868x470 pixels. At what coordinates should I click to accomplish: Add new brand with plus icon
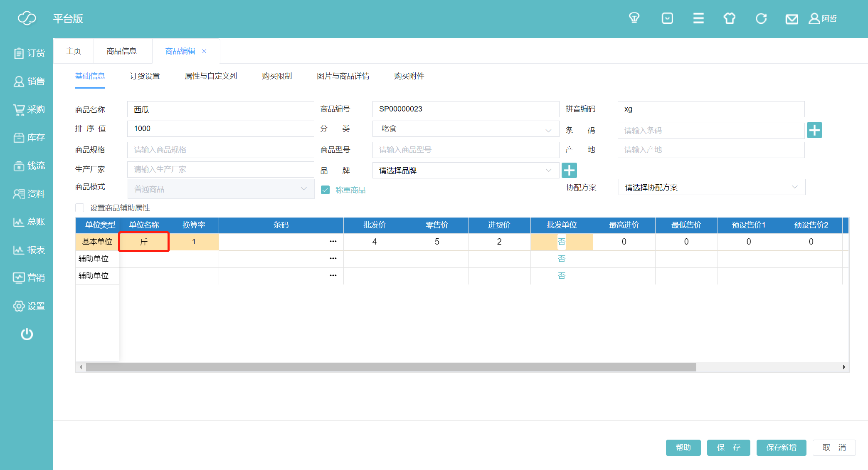pyautogui.click(x=569, y=170)
